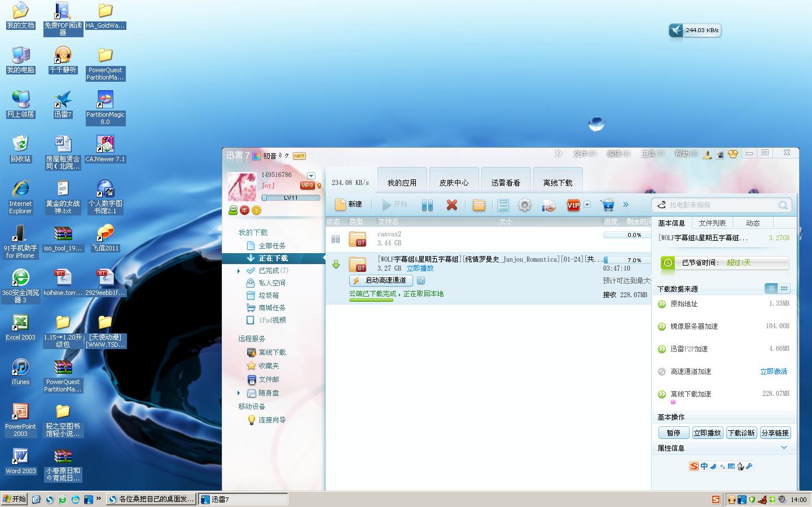Click the red VIP icon in toolbar
This screenshot has height=507, width=812.
(x=573, y=205)
